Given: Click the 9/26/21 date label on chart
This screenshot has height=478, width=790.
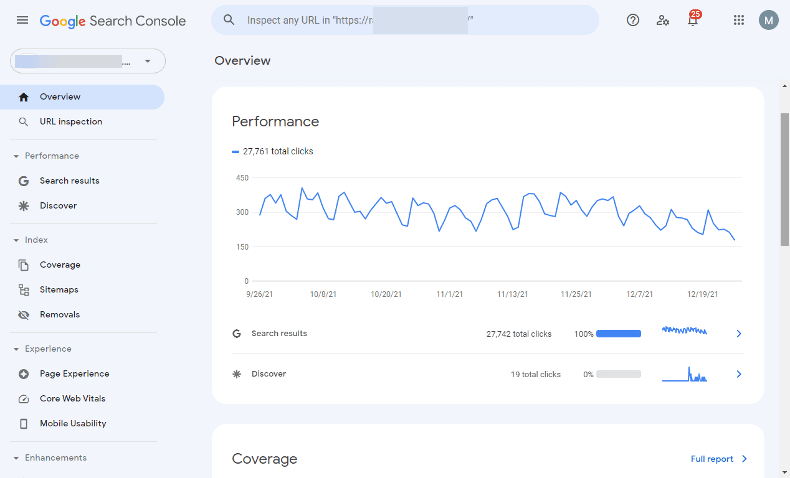Looking at the screenshot, I should (x=259, y=294).
